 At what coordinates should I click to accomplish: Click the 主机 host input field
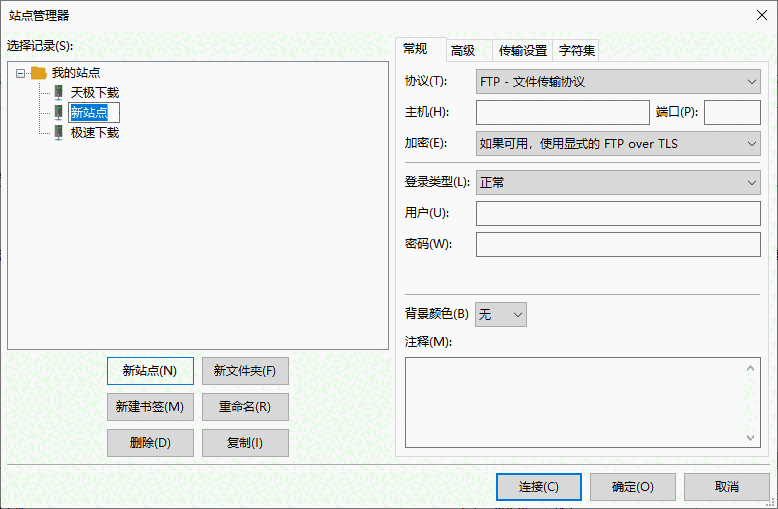click(563, 113)
